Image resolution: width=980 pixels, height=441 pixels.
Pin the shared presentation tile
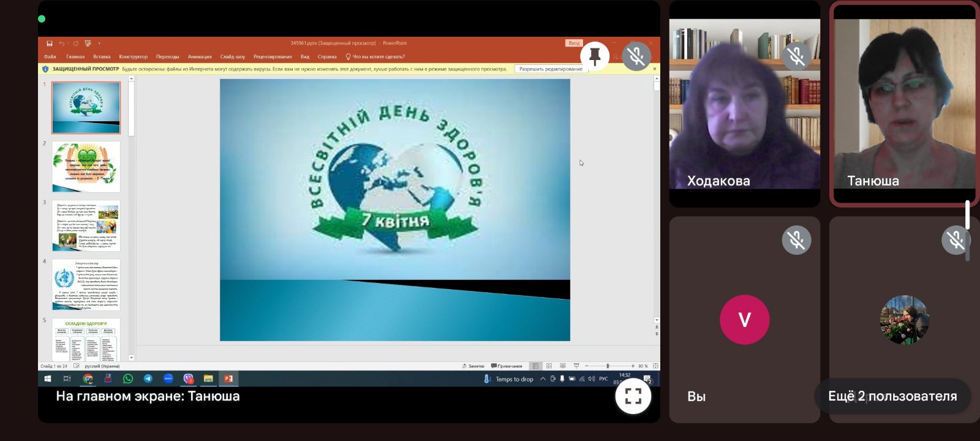coord(594,56)
